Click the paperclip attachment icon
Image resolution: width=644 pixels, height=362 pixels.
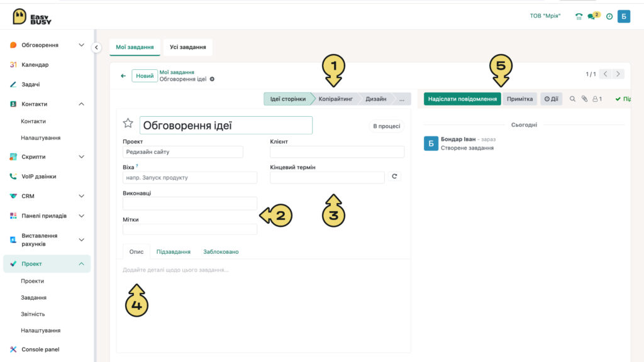tap(584, 99)
